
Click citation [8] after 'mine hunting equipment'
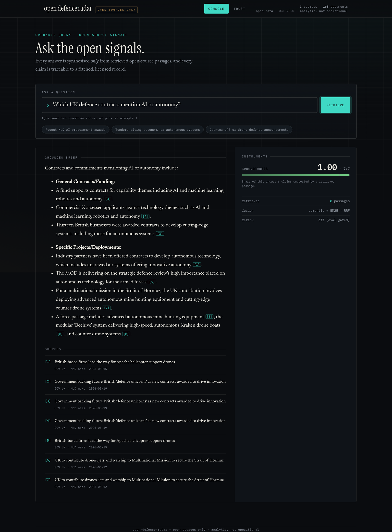pos(209,317)
